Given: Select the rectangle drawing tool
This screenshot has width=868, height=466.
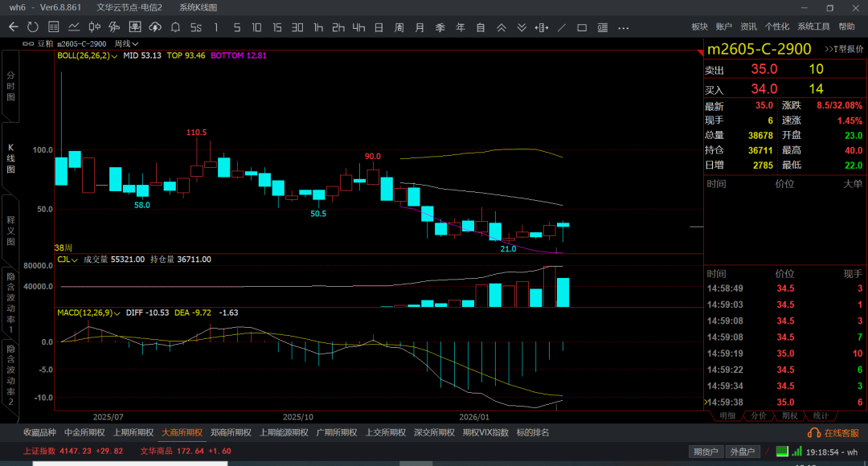Looking at the screenshot, I should pyautogui.click(x=582, y=27).
